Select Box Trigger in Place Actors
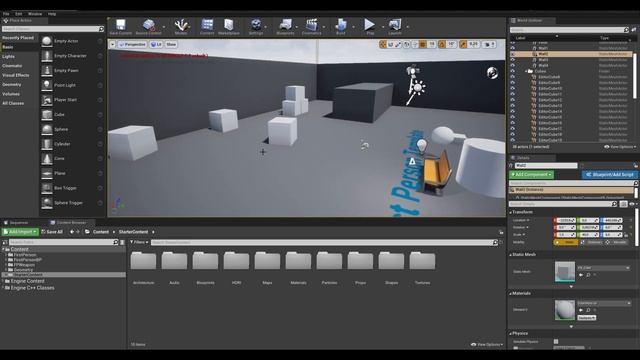The height and width of the screenshot is (360, 640). pyautogui.click(x=71, y=188)
